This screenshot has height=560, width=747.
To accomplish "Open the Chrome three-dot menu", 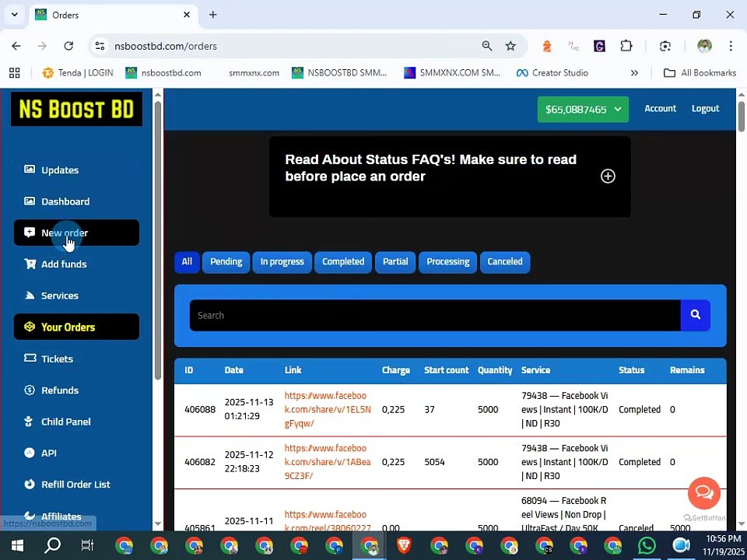I will pos(731,46).
